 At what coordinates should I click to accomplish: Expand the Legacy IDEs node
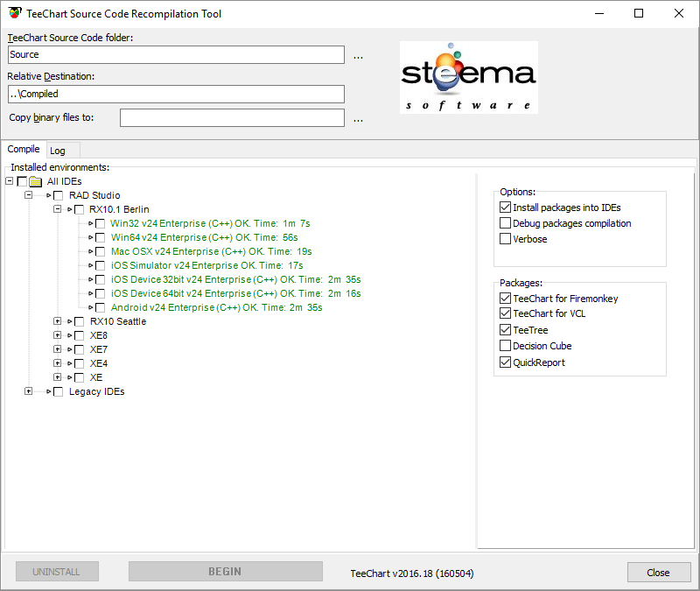pyautogui.click(x=29, y=390)
